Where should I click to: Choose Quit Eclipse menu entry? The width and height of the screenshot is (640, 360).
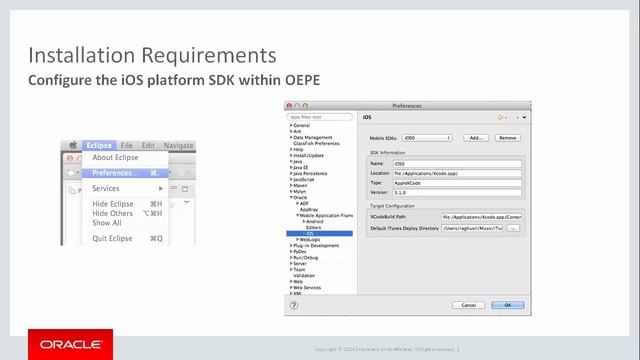click(125, 238)
